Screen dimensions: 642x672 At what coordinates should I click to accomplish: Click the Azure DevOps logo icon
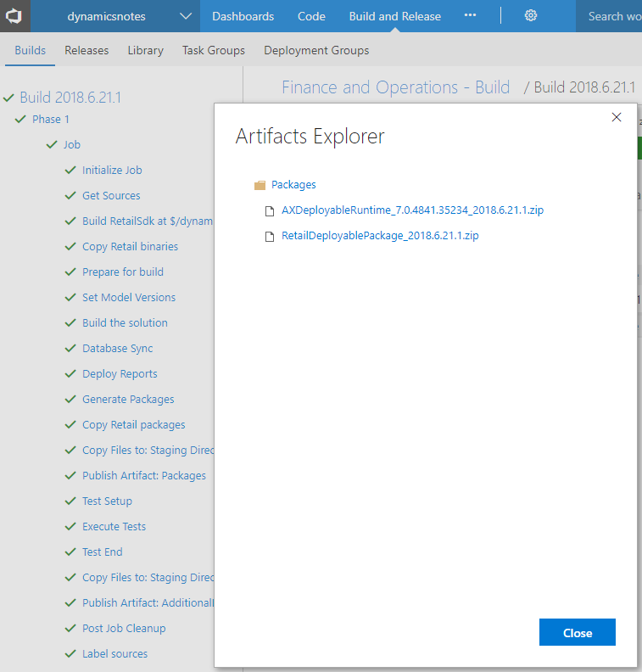click(x=14, y=16)
